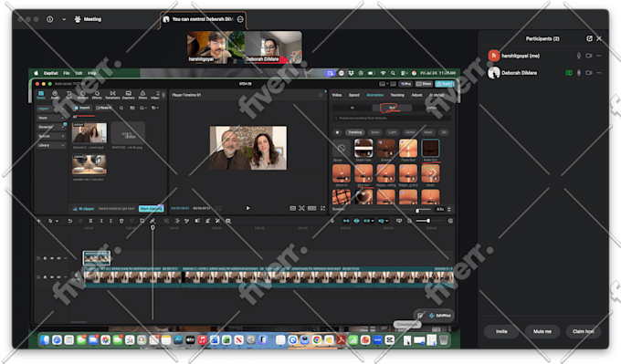621x364 pixels.
Task: Expand the Yours sidebar section
Action: coord(51,118)
